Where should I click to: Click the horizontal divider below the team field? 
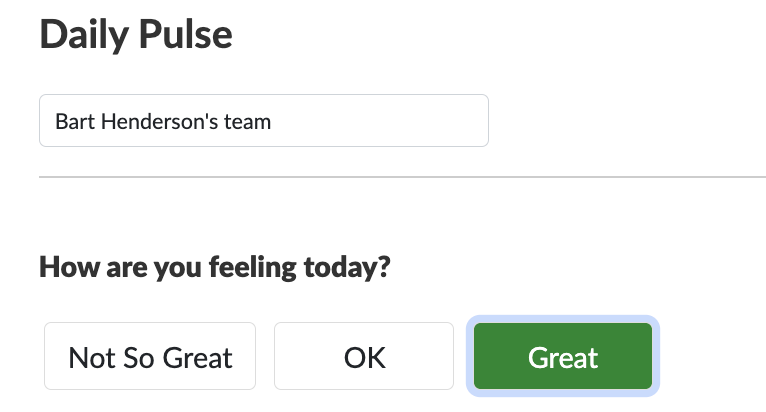point(402,177)
